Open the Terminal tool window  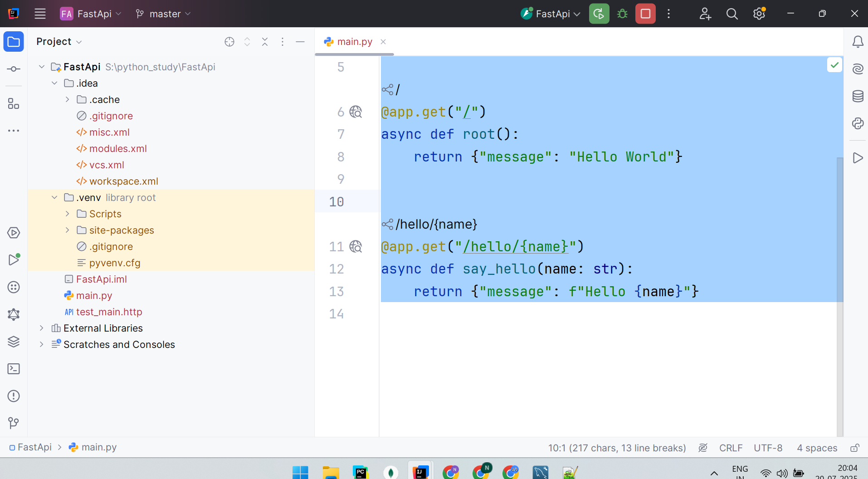point(14,369)
